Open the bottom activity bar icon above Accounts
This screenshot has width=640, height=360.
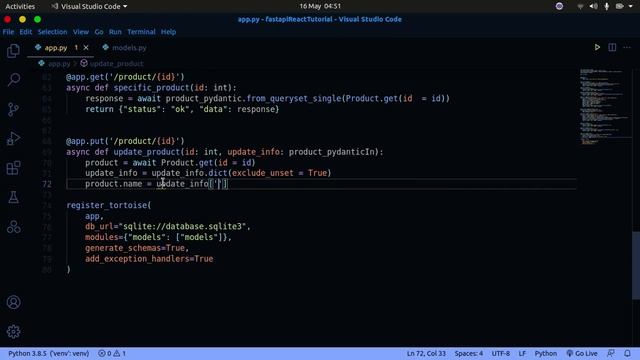tap(13, 227)
